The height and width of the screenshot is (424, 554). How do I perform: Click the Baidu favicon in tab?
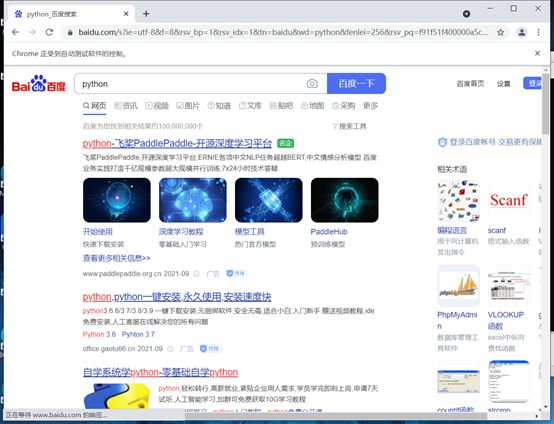(18, 14)
